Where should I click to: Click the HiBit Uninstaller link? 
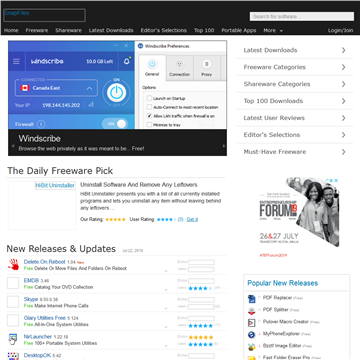(55, 186)
